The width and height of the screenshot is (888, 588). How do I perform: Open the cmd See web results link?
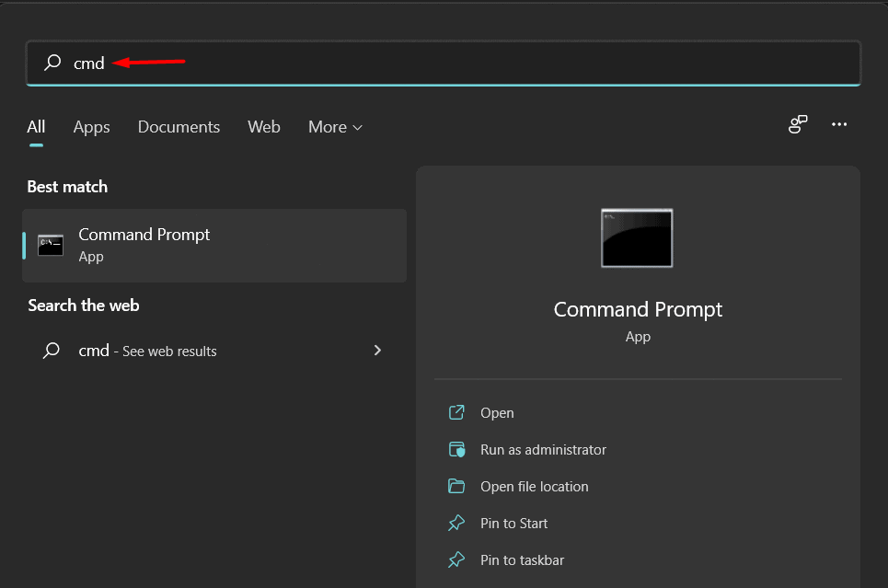pos(147,351)
